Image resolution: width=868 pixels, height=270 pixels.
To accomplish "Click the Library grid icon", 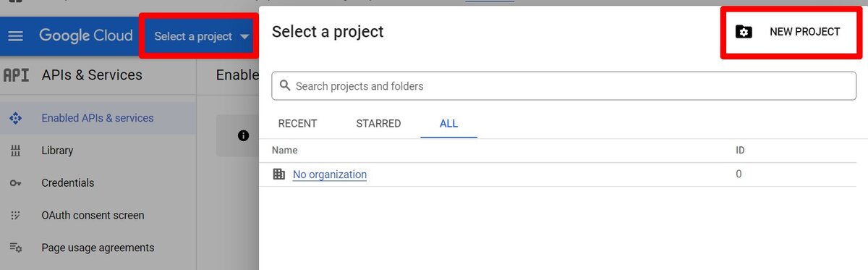I will pyautogui.click(x=15, y=151).
